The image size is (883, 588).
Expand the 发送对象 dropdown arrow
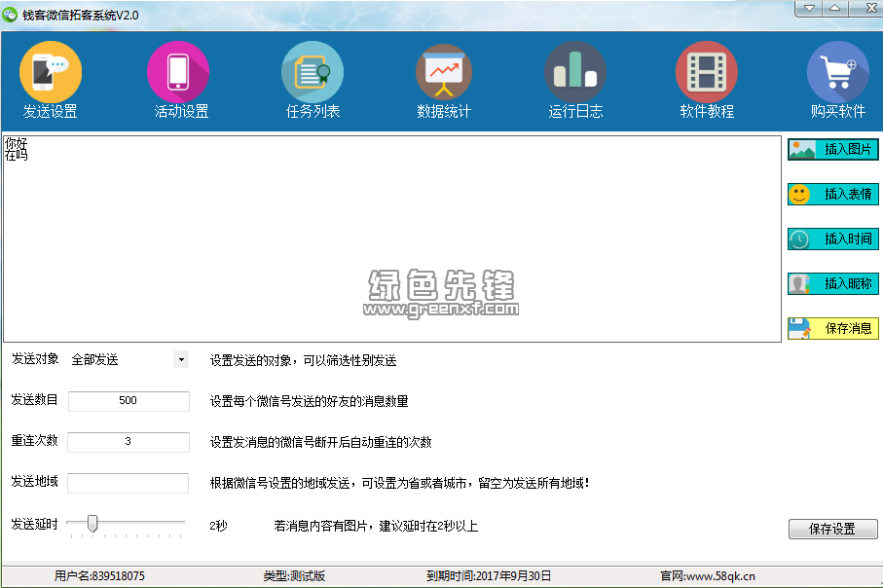tap(180, 360)
